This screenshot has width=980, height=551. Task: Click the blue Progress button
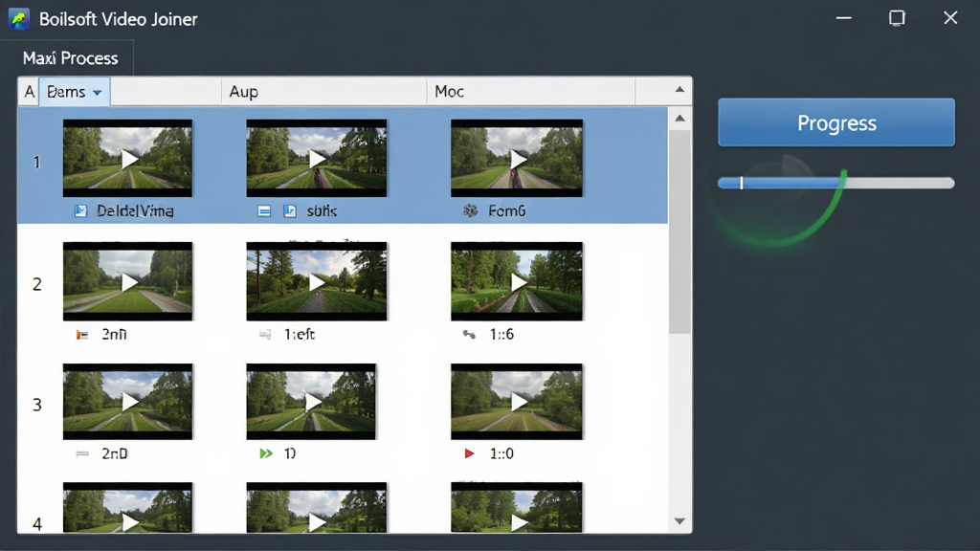point(836,122)
